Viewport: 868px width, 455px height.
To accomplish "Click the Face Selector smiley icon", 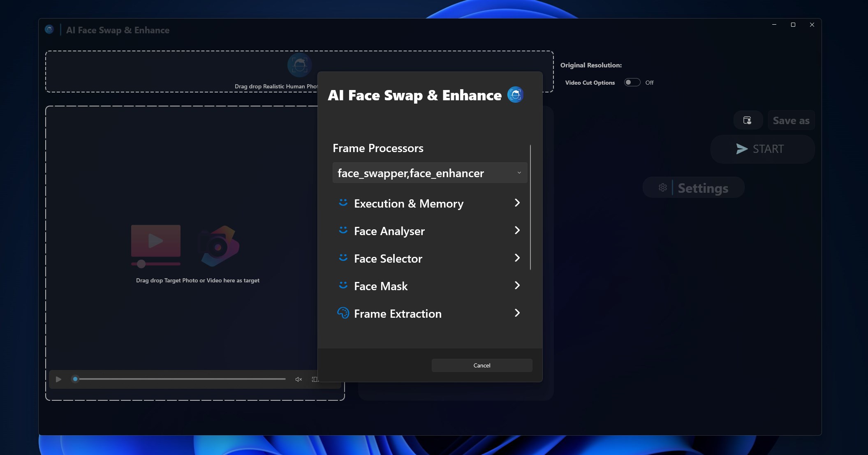I will pos(343,258).
